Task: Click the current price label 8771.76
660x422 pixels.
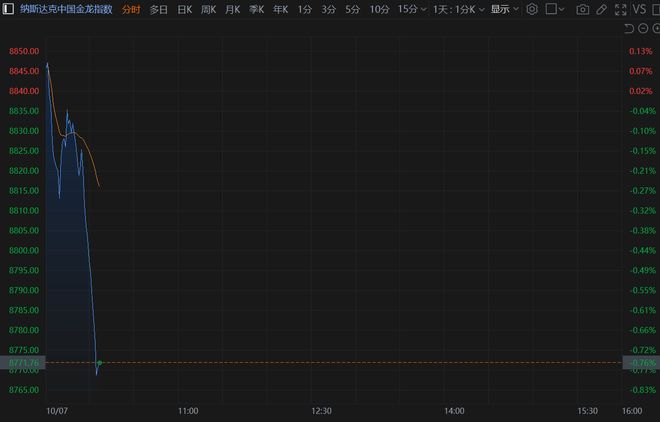Action: 24,362
